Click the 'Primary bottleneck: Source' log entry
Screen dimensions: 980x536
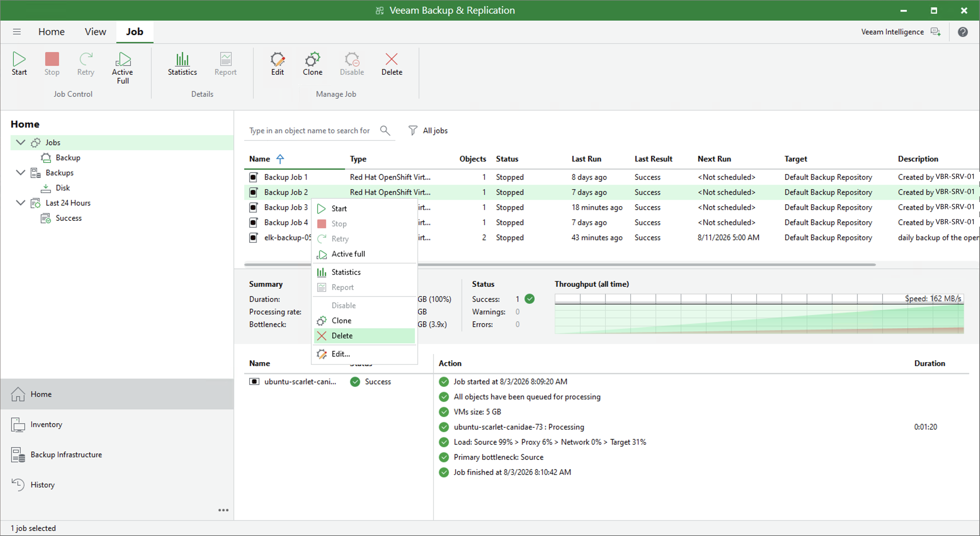498,457
